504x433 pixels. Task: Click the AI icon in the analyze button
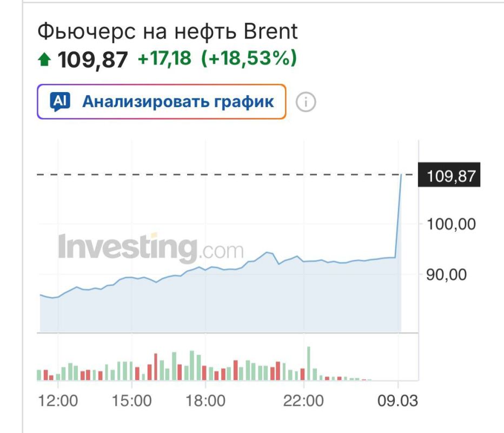(61, 101)
